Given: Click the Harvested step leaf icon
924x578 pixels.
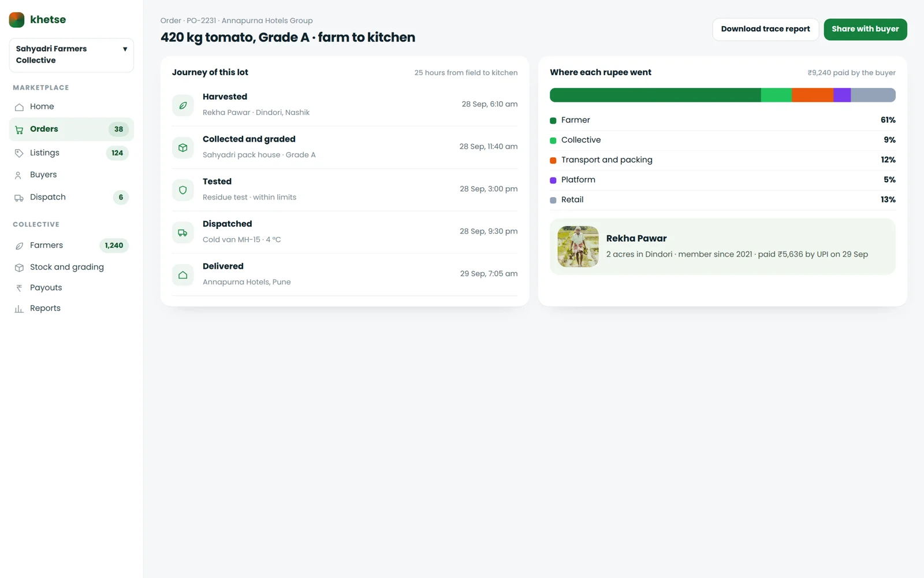Looking at the screenshot, I should (183, 106).
